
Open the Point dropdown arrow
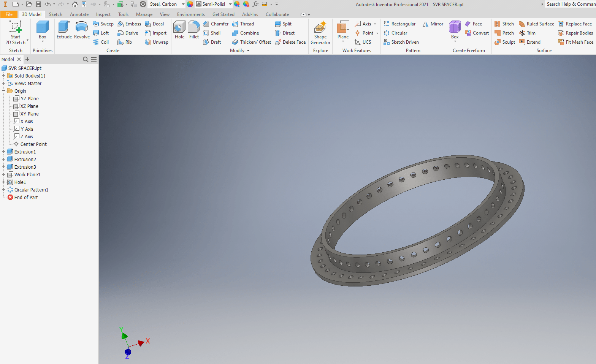pos(377,33)
